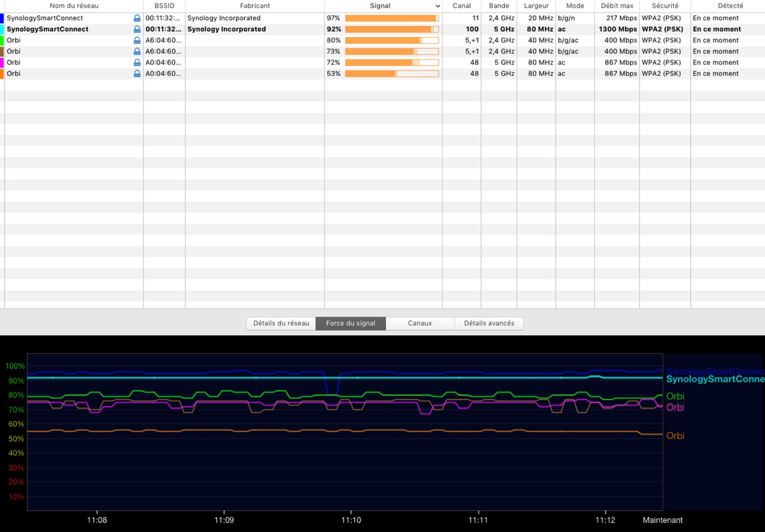
Task: Click the A6:04:60 BSSID in the Orbi 80% row
Action: click(x=163, y=40)
